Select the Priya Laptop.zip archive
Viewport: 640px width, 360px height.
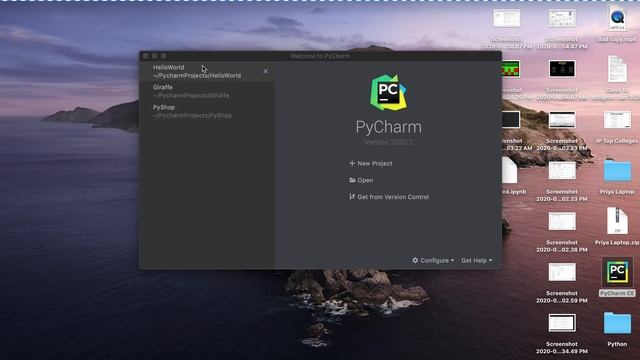point(617,221)
